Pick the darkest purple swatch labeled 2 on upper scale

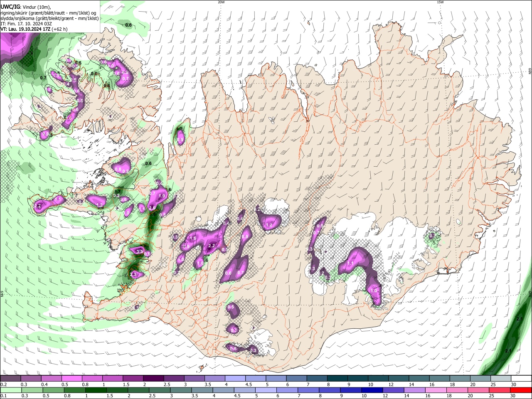(153, 379)
